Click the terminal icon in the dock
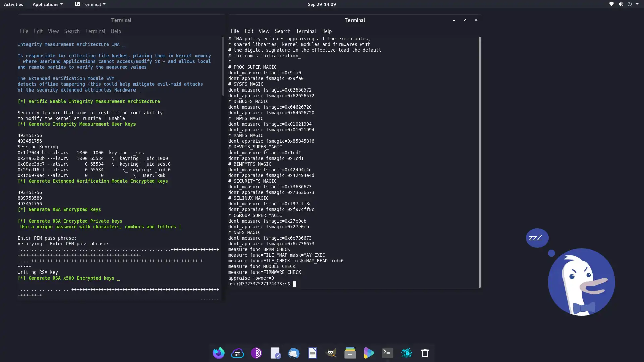The image size is (644, 362). [387, 353]
